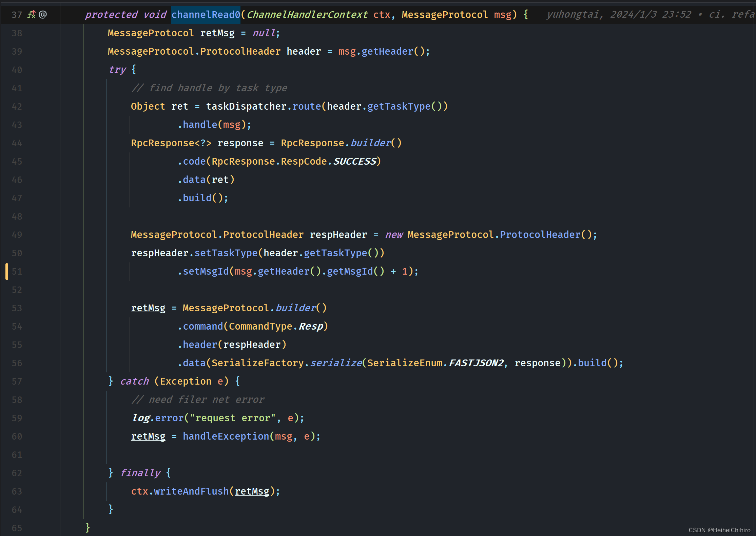
Task: Click the taskDispatcher variable on line 42
Action: [x=246, y=107]
